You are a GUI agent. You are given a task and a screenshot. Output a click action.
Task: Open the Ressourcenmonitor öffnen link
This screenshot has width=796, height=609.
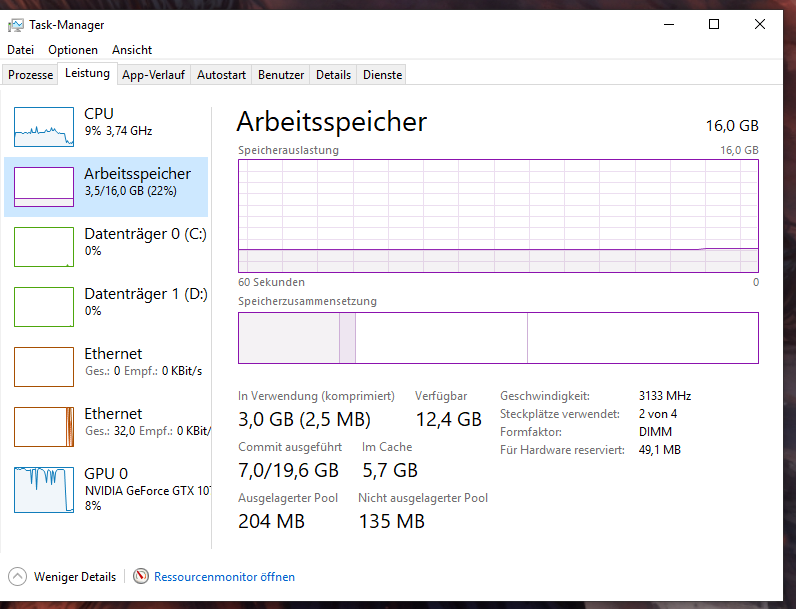pos(224,577)
